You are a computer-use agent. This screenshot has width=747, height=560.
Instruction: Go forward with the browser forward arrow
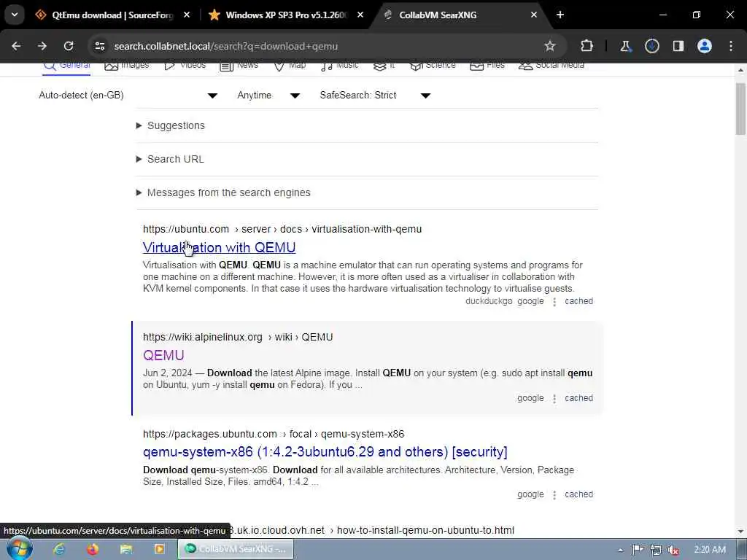(42, 46)
